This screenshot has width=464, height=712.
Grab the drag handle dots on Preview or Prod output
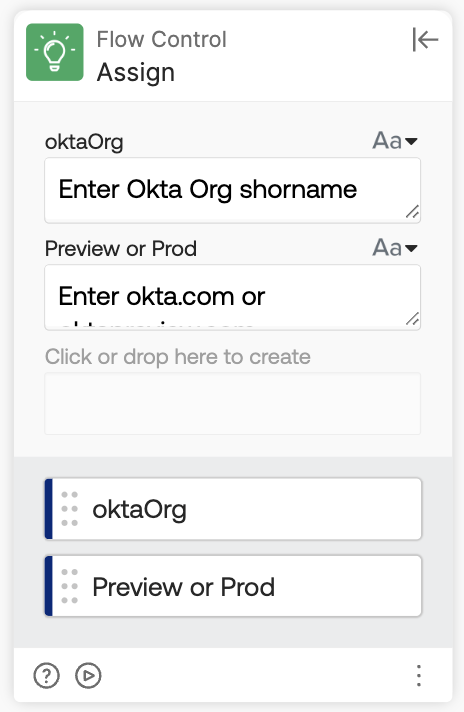coord(69,586)
